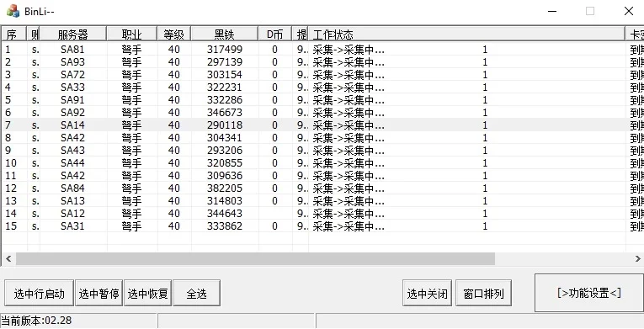
Task: Select row with server SA33
Action: (x=322, y=87)
